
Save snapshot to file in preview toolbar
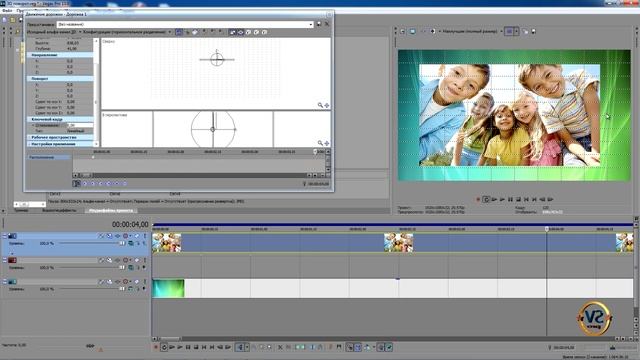coord(533,31)
